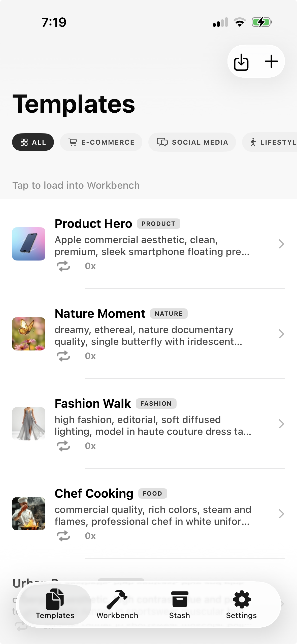
Task: Tap the repeat icon under Product Hero
Action: click(x=63, y=266)
